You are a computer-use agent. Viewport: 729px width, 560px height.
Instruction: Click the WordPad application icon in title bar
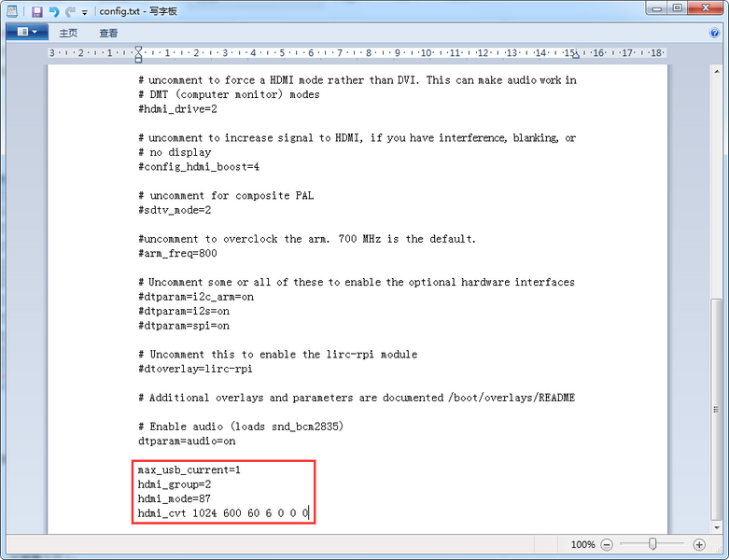pyautogui.click(x=12, y=10)
